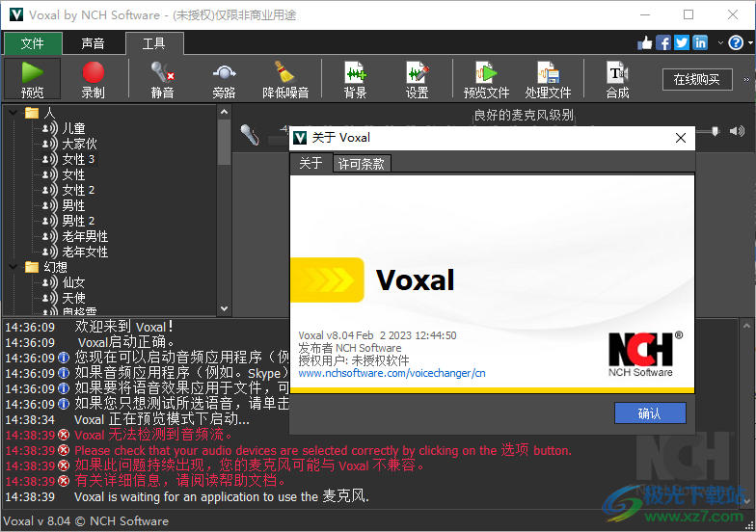Click the voice list scroll-up arrow

224,112
